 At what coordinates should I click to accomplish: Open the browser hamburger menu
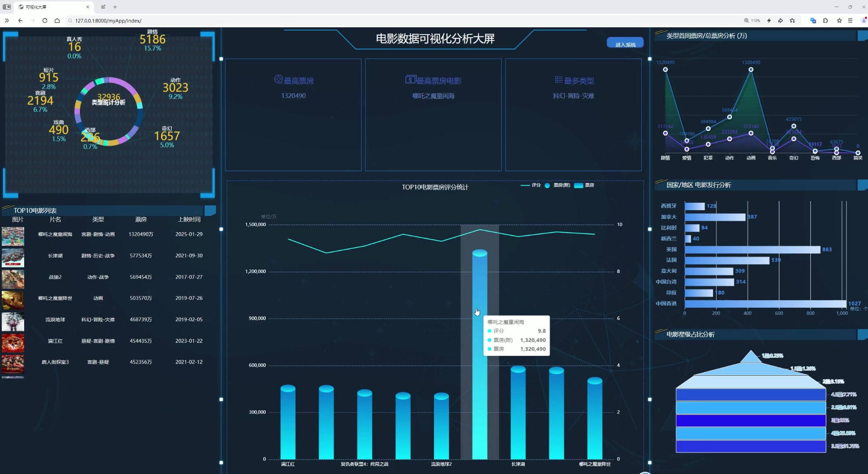click(850, 21)
